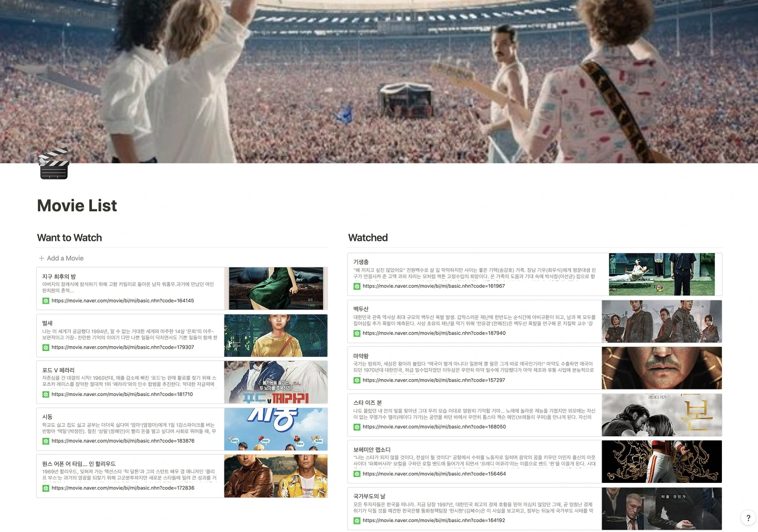Click the 포드 V 페라리 poster thumbnail
Image resolution: width=758 pixels, height=532 pixels.
pos(276,382)
